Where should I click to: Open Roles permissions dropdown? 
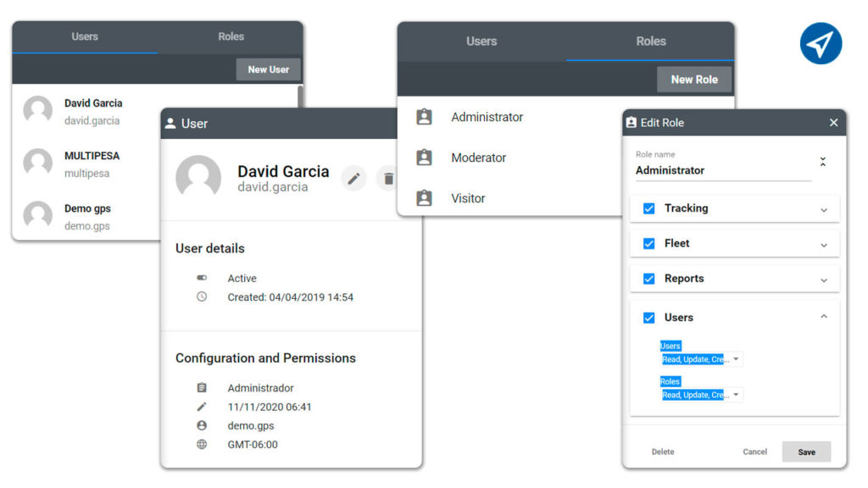[x=701, y=395]
